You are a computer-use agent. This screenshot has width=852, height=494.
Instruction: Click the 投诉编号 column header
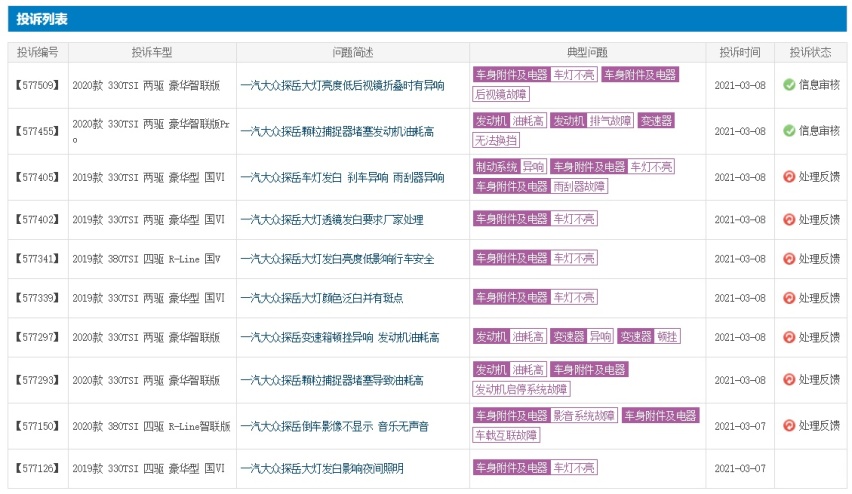click(37, 53)
